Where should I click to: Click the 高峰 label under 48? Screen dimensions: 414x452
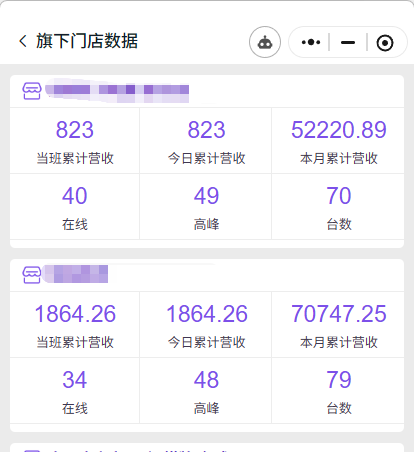207,408
